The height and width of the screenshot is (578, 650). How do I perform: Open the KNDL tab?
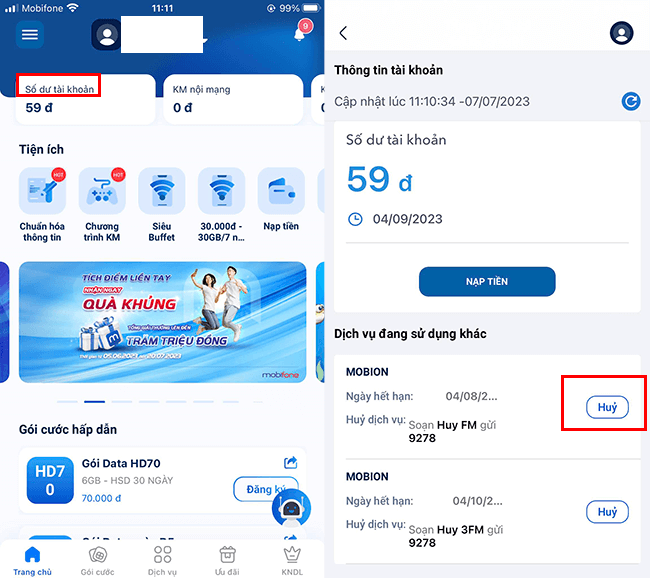click(x=292, y=561)
